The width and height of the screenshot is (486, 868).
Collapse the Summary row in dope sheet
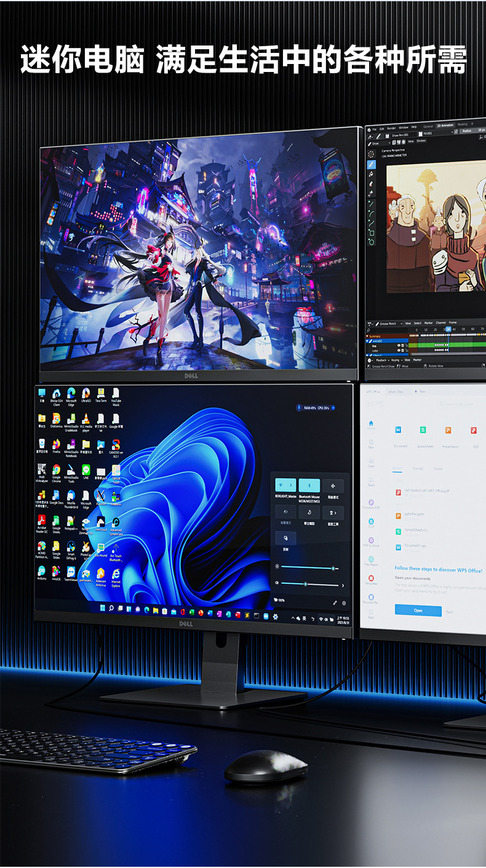click(368, 336)
